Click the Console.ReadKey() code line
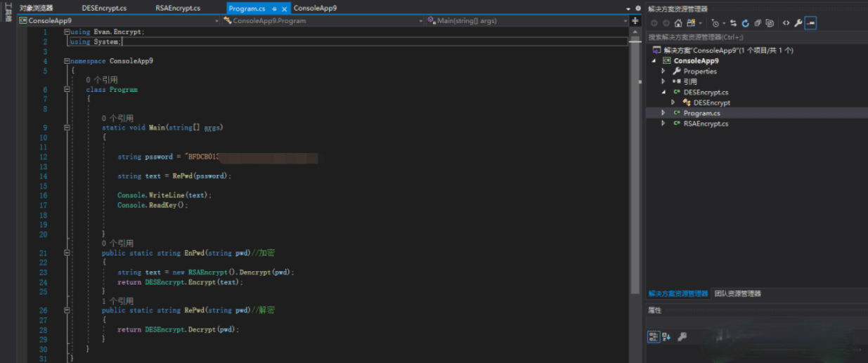The width and height of the screenshot is (868, 363). (x=153, y=205)
